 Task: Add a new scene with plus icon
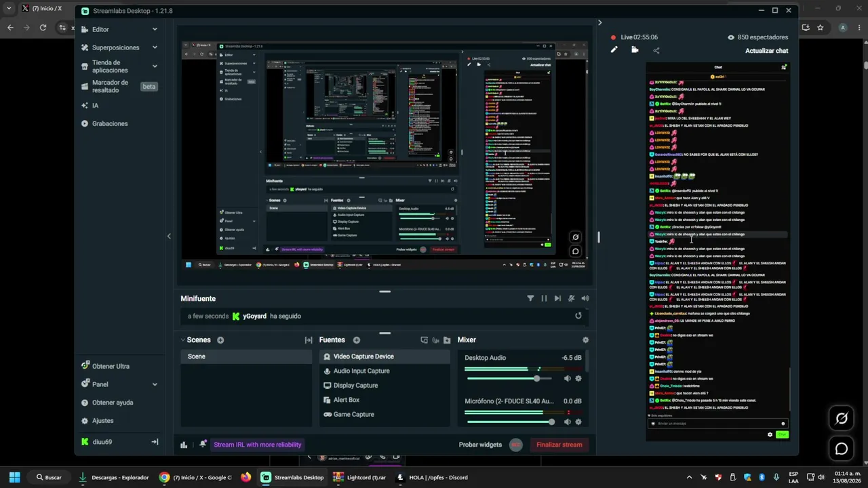(220, 340)
